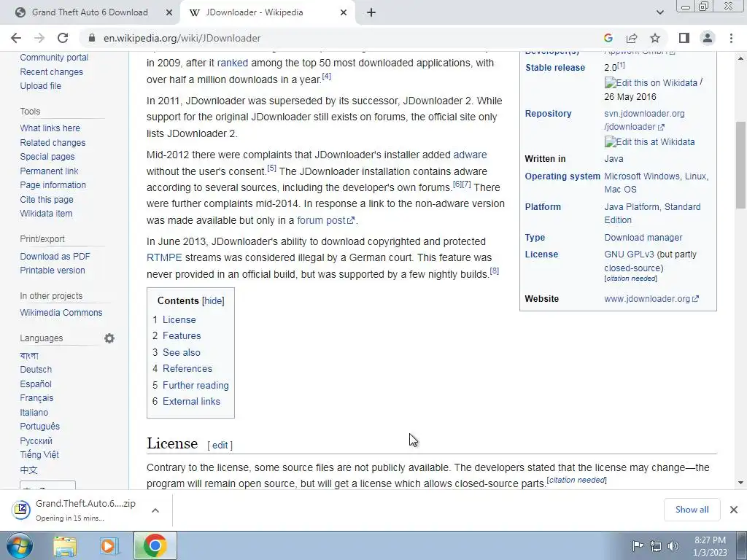Close the JDownloader Wikipedia tab

tap(344, 12)
